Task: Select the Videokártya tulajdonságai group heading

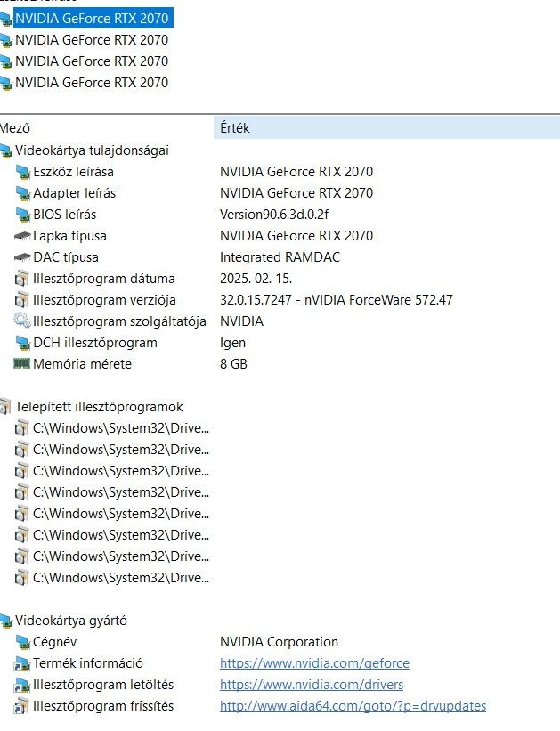Action: 92,150
